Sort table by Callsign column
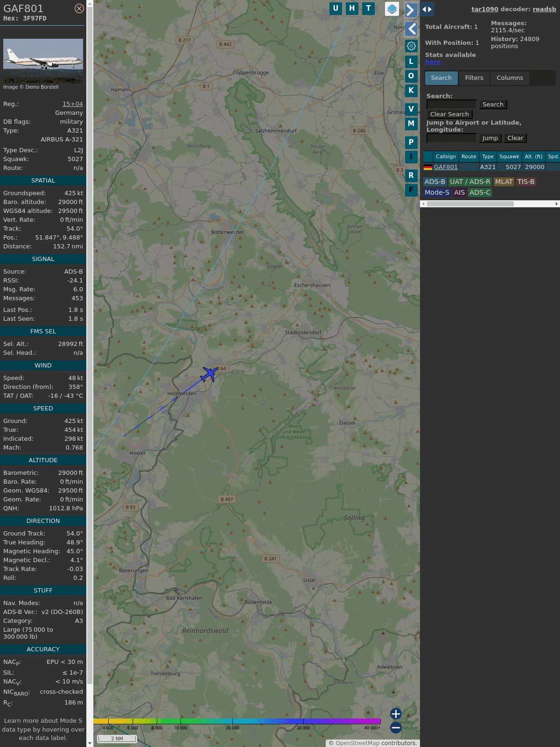 point(446,156)
